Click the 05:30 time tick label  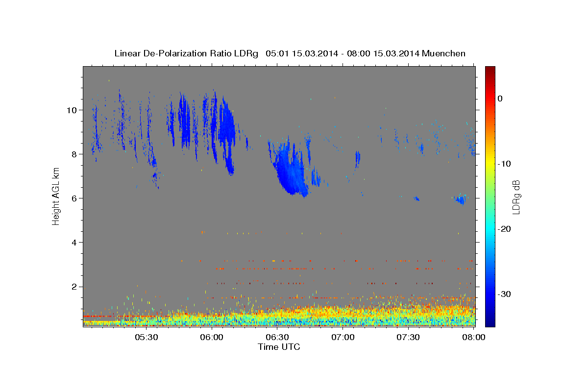click(146, 337)
